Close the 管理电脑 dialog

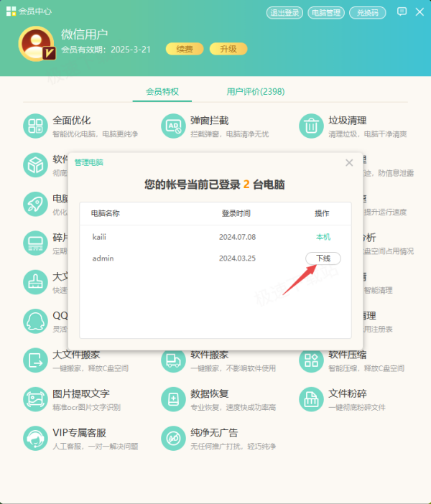point(349,163)
